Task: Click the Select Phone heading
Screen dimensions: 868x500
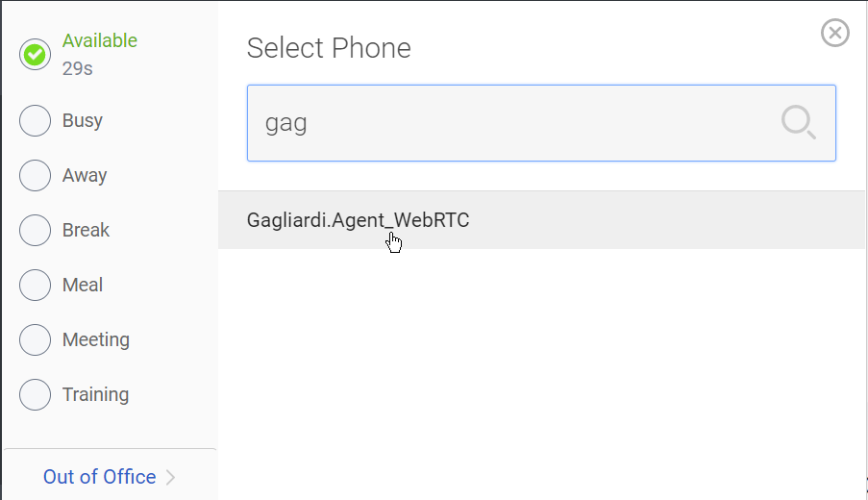Action: pos(329,48)
